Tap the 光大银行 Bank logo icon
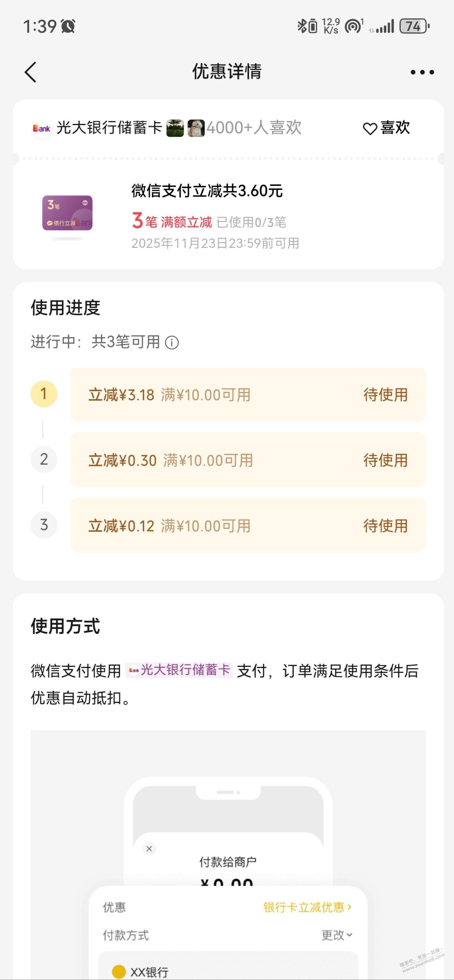 [41, 128]
